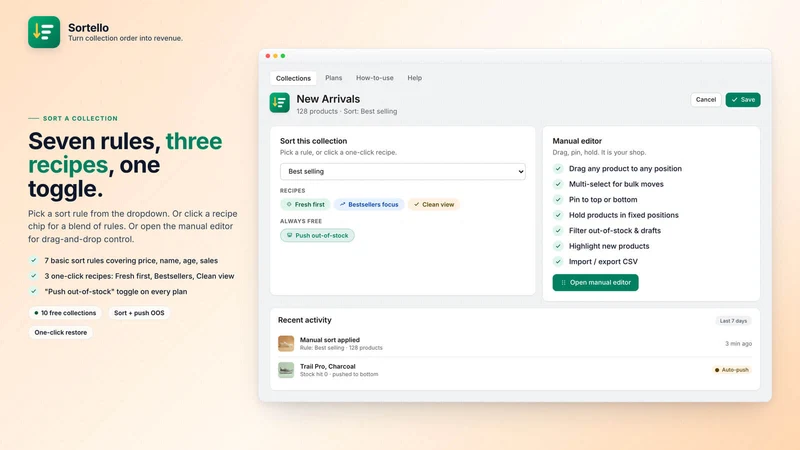The width and height of the screenshot is (800, 450).
Task: Apply the Clean view recipe chip
Action: (x=434, y=205)
